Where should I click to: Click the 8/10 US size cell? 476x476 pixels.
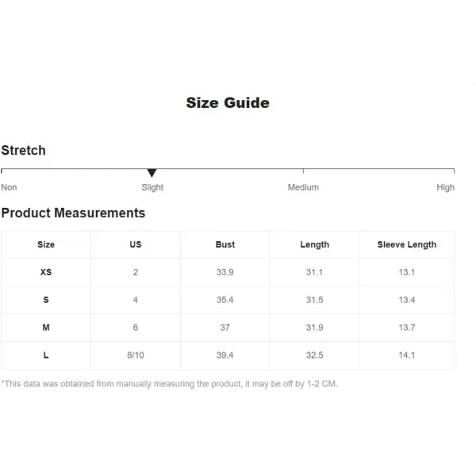point(136,355)
